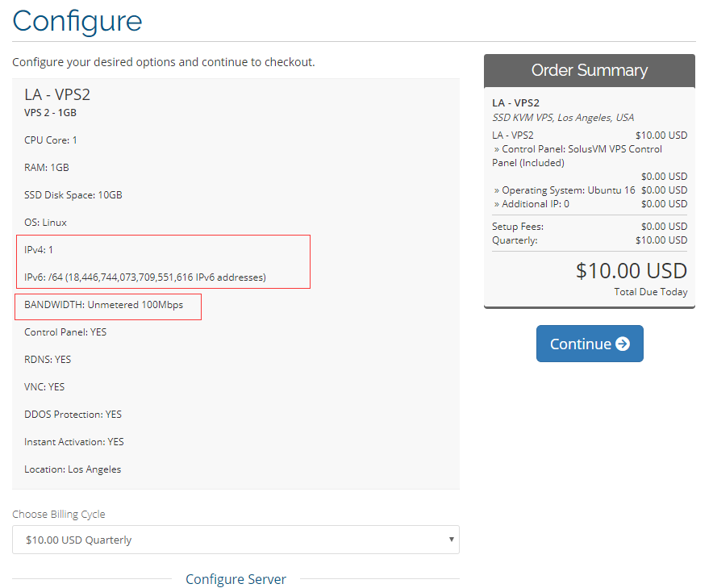Click the 'IPv4: 1' entry
Viewport: 713px width, 588px height.
pos(39,250)
